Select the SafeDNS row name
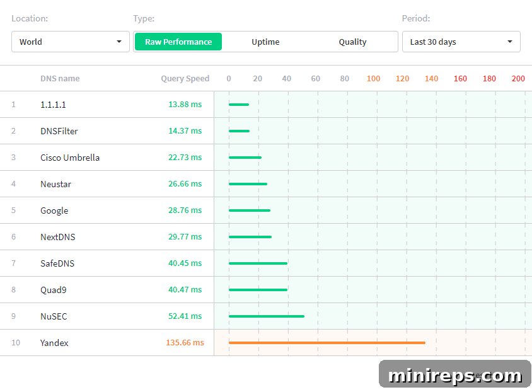 (x=57, y=263)
